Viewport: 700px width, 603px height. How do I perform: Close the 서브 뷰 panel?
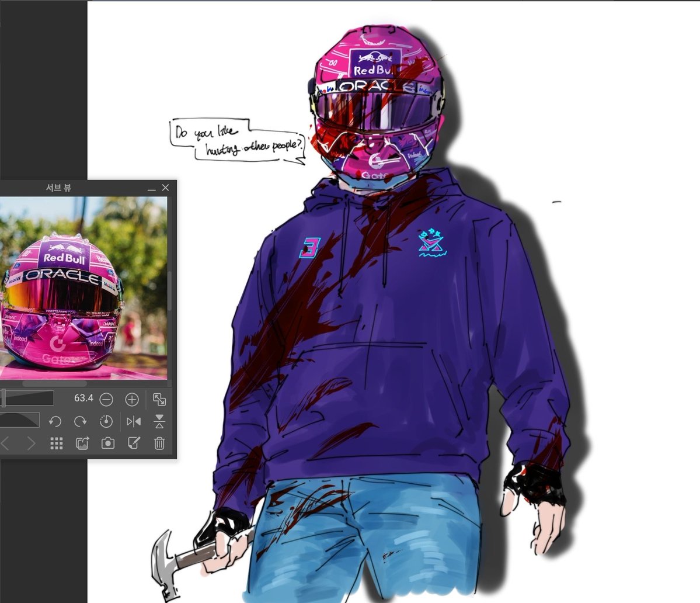(166, 188)
